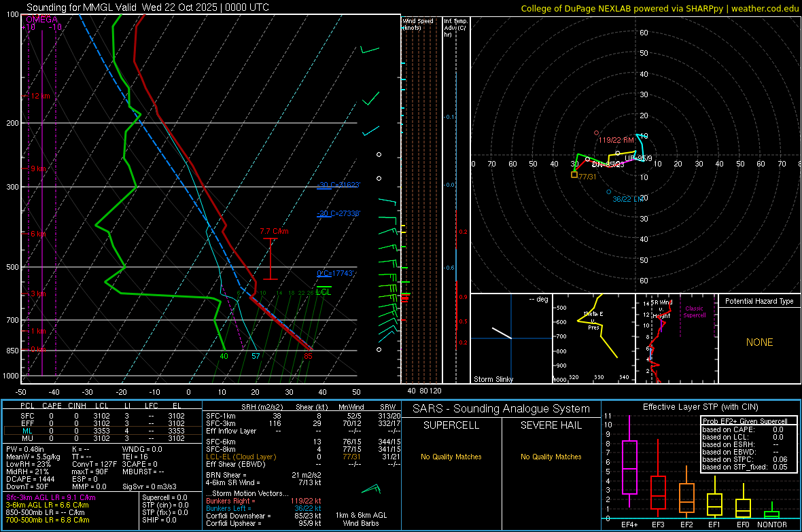Click the 6 km height marker
The image size is (802, 532).
(x=38, y=233)
